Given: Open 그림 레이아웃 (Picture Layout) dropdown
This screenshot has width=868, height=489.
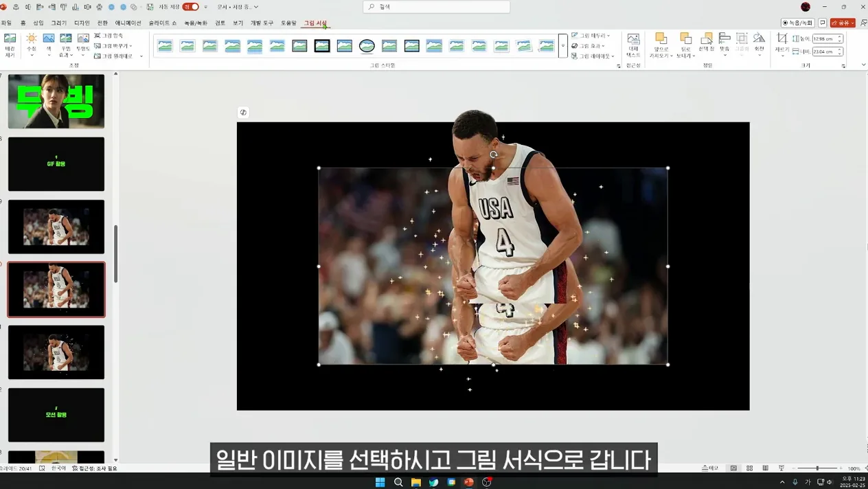Looking at the screenshot, I should click(x=593, y=56).
